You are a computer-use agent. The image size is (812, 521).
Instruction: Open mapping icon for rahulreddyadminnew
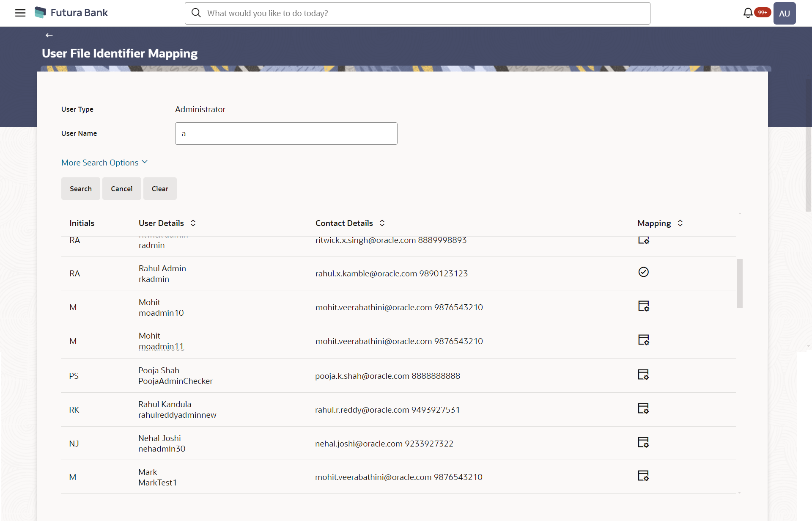tap(643, 408)
